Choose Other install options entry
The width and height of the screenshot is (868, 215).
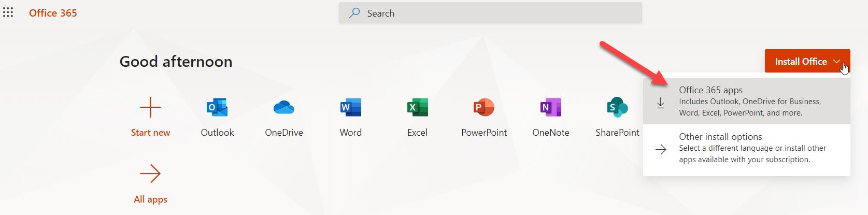tap(747, 148)
